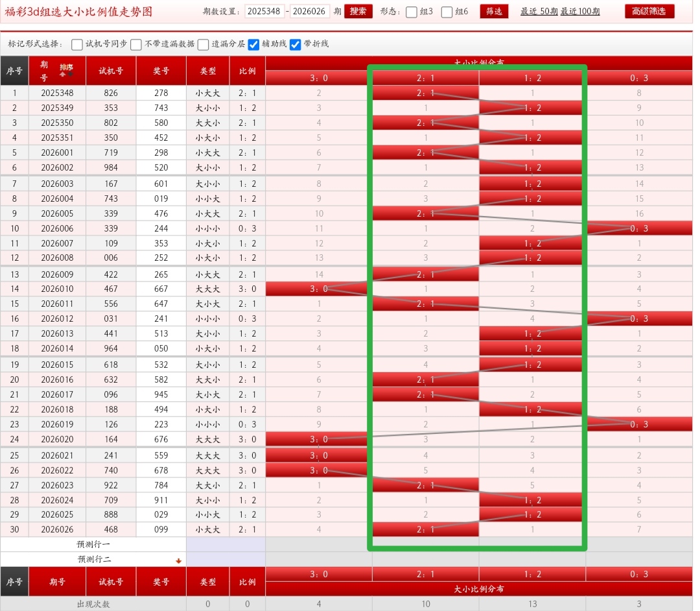
Task: Tick the 遗漏分层 checkbox
Action: [x=204, y=44]
